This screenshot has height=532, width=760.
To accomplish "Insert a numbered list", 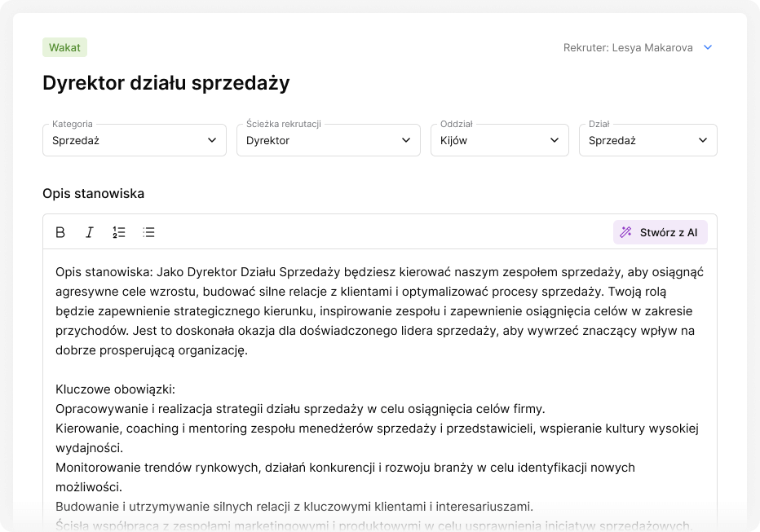I will pos(119,232).
